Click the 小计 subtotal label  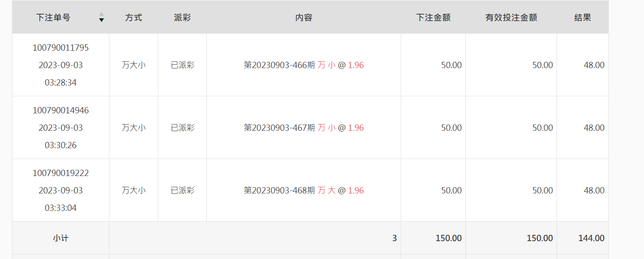pos(61,238)
